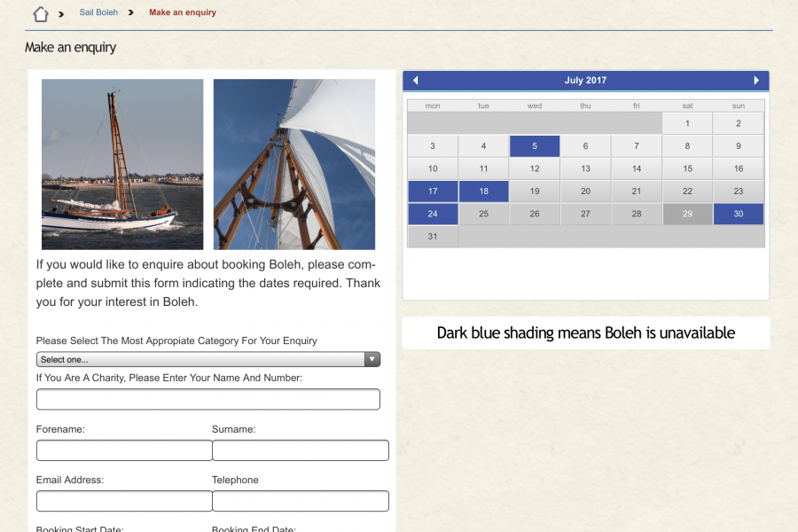Select unavailable July 30 in calendar
798x532 pixels.
(x=739, y=214)
